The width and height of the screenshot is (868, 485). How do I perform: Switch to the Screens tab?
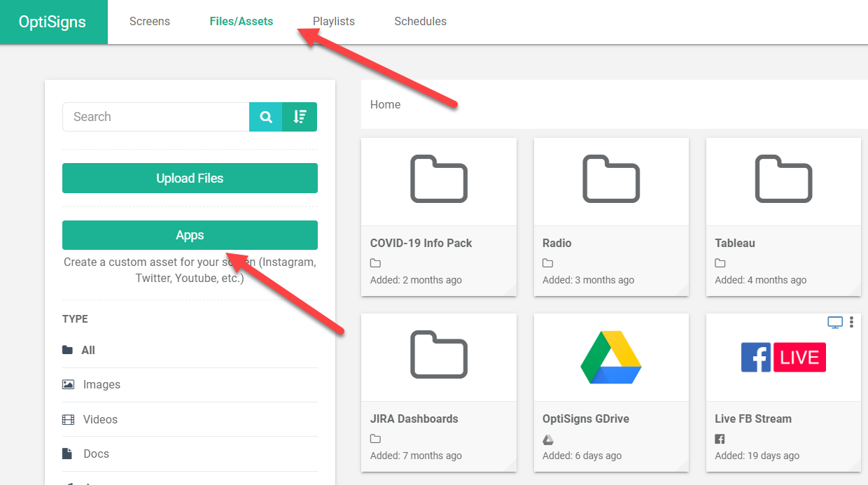pos(150,22)
